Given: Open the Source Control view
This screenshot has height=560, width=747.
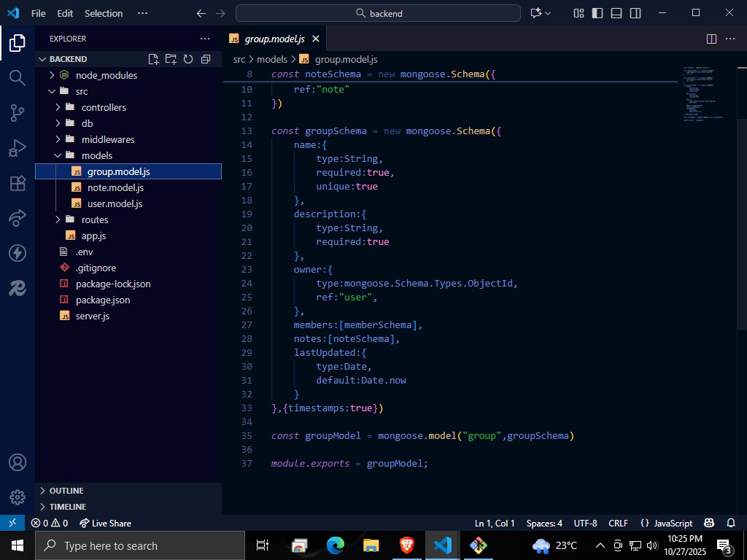Looking at the screenshot, I should pyautogui.click(x=16, y=112).
